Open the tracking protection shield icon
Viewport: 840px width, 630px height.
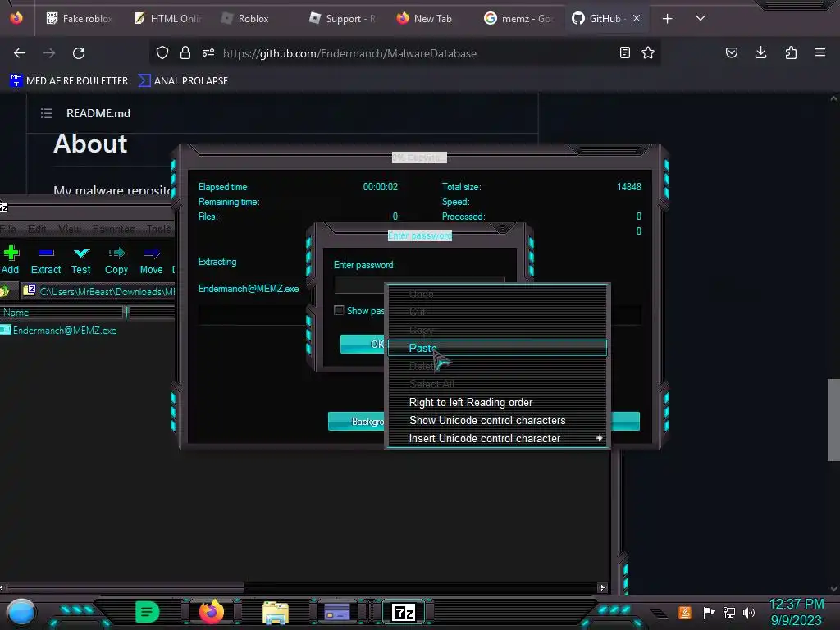pos(162,52)
